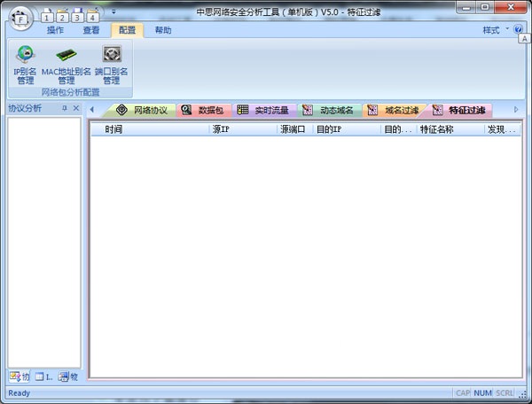Sort by the 目的... port column header
This screenshot has height=404, width=532.
(x=399, y=129)
